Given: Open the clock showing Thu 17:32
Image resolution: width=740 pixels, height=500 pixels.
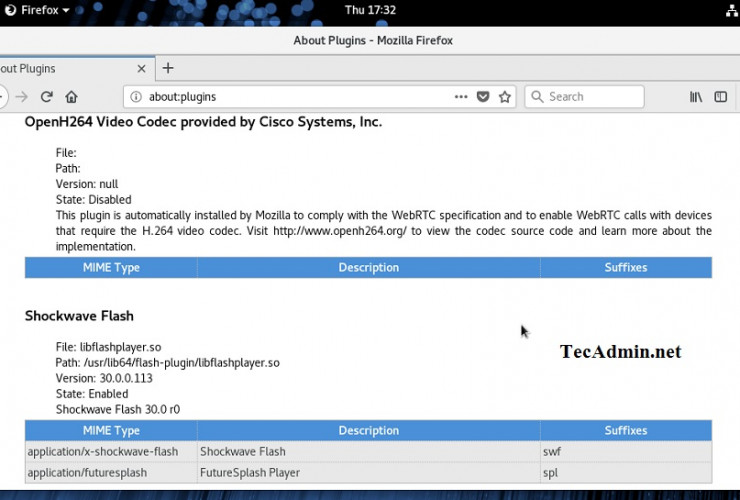Looking at the screenshot, I should point(370,10).
